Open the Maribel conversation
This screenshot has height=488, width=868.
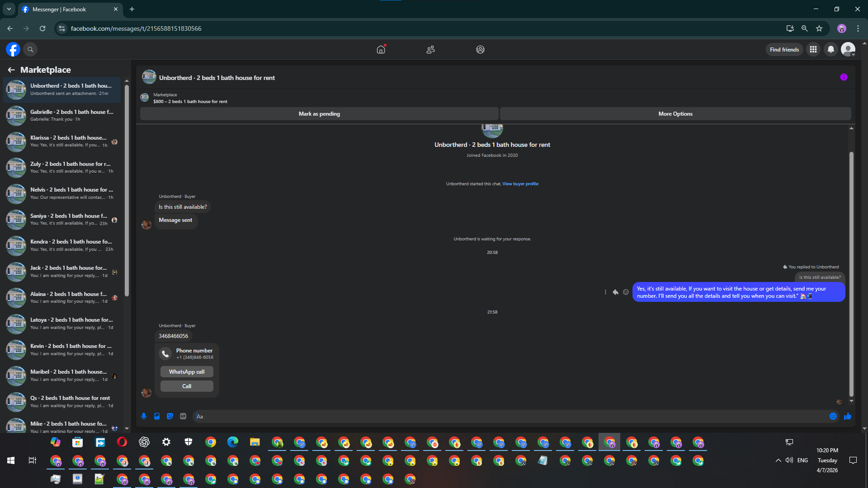(x=62, y=375)
